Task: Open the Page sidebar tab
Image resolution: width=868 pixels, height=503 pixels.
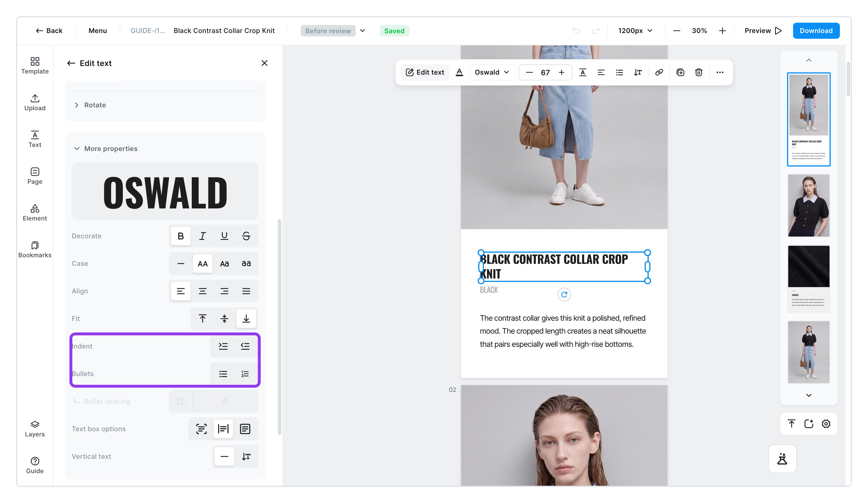Action: pyautogui.click(x=35, y=176)
